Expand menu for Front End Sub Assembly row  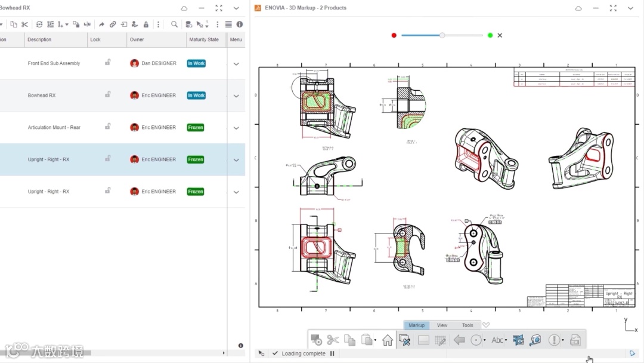coord(236,64)
